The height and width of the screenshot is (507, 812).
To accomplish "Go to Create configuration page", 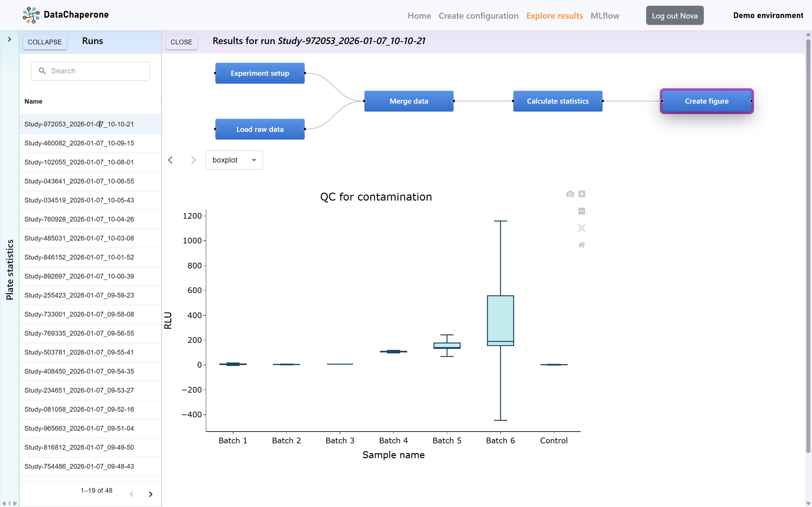I will (478, 16).
